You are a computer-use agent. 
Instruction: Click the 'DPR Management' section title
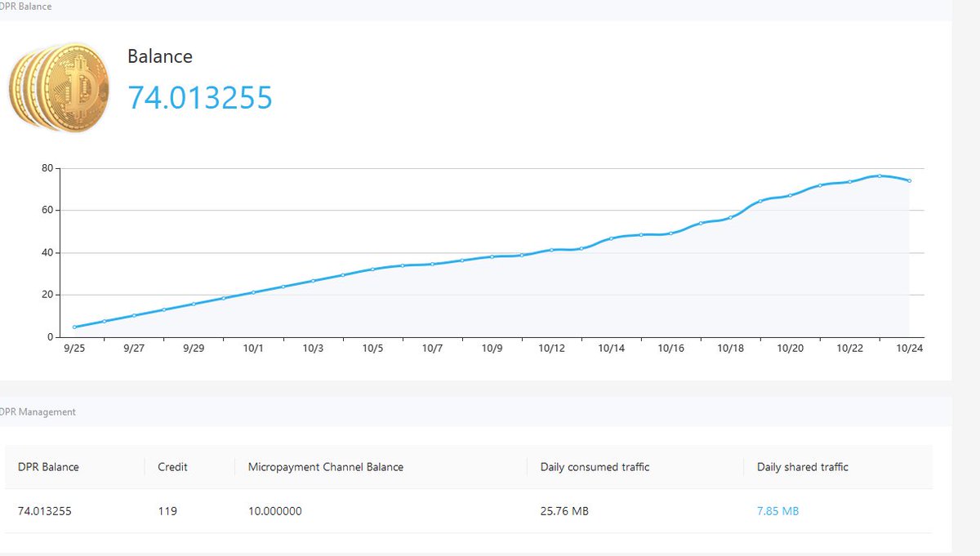pos(38,412)
